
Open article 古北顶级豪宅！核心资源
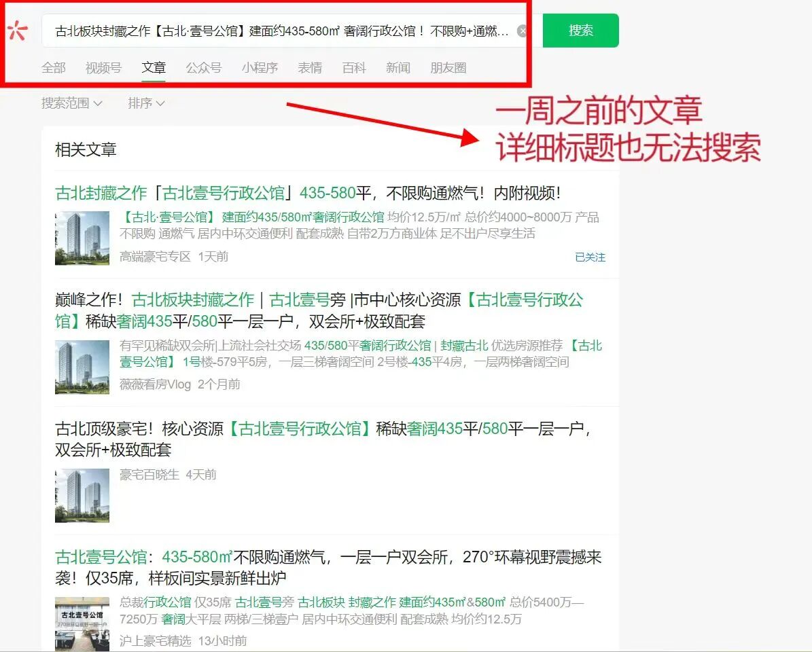[323, 439]
